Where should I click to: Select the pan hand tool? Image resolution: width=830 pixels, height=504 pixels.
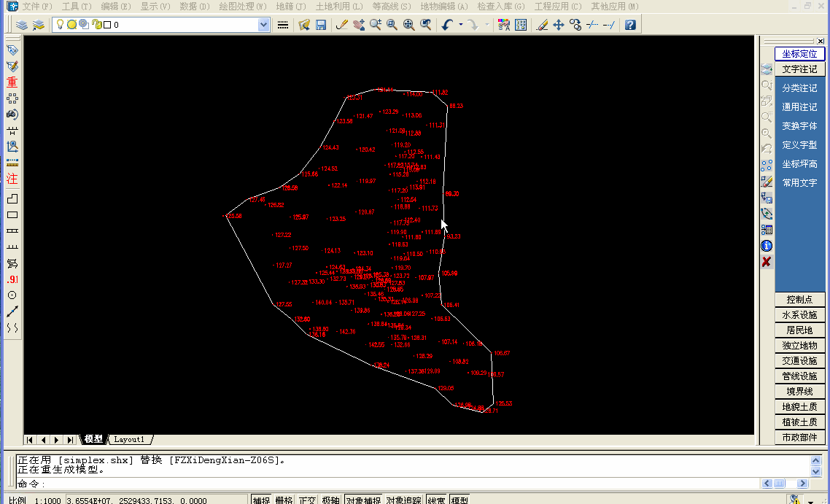point(358,25)
